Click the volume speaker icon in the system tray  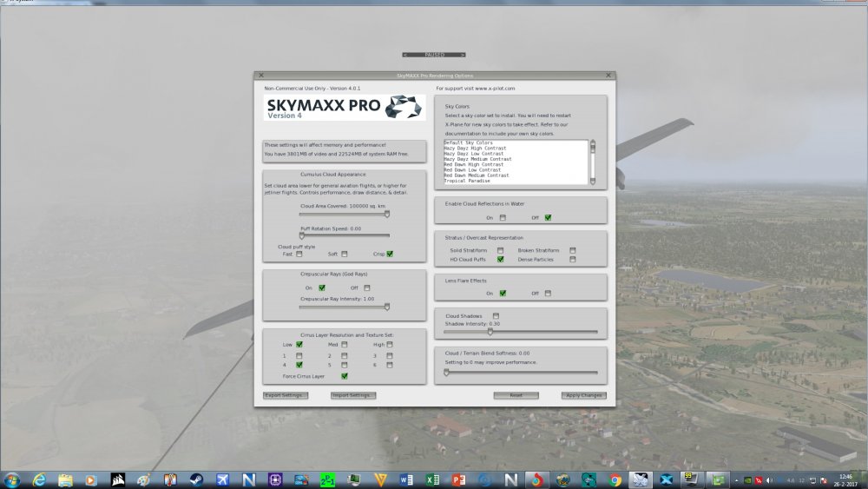click(769, 480)
